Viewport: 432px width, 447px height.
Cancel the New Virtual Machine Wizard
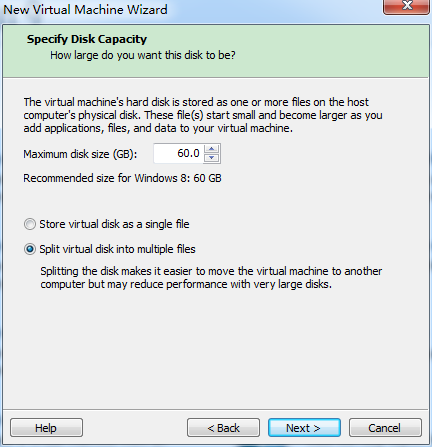tap(385, 428)
